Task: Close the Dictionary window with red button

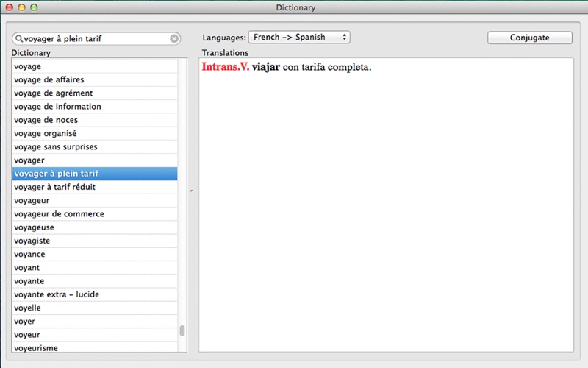Action: pyautogui.click(x=10, y=7)
